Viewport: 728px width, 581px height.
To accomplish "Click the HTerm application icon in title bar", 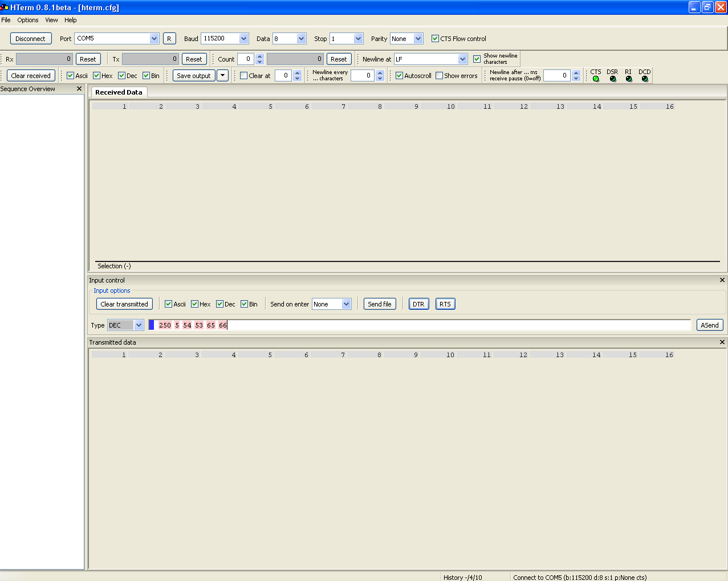I will (x=5, y=7).
